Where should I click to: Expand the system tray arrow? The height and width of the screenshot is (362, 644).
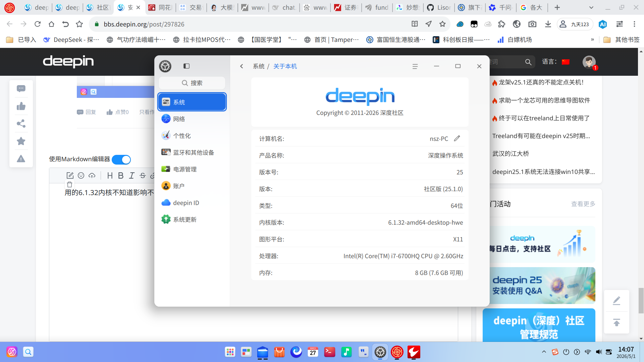544,352
